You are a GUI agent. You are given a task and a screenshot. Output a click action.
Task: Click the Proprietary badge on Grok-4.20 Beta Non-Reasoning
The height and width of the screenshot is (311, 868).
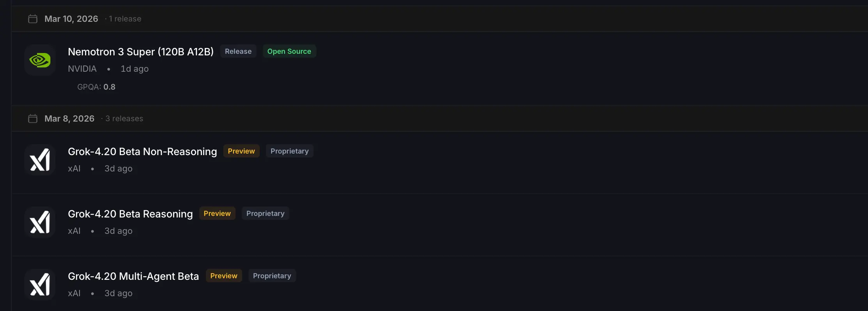pyautogui.click(x=289, y=151)
